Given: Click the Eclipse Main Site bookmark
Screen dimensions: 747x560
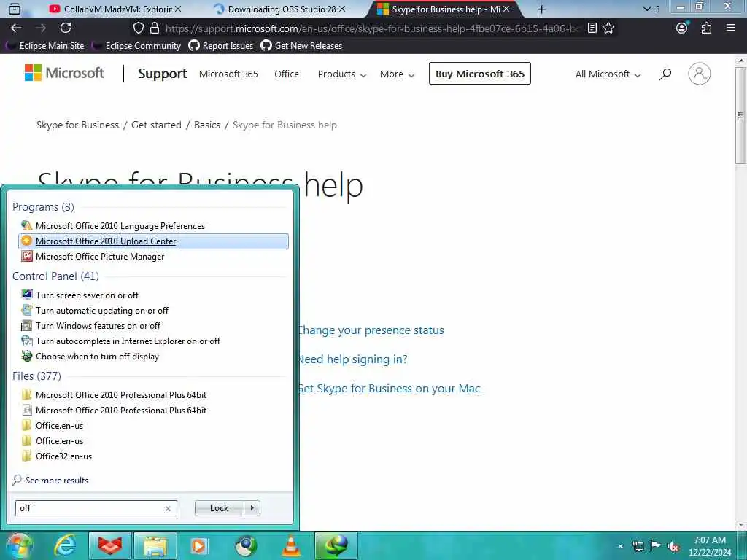Looking at the screenshot, I should (45, 46).
